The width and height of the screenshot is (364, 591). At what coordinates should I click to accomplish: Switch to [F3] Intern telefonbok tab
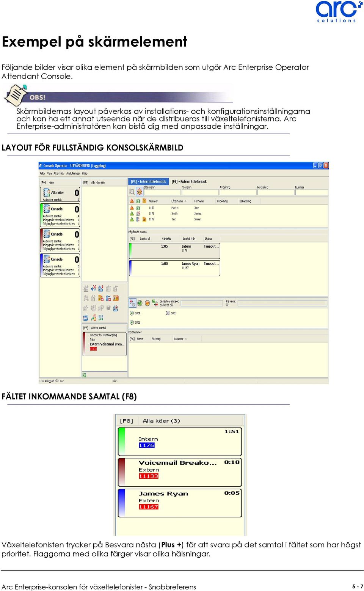click(149, 181)
